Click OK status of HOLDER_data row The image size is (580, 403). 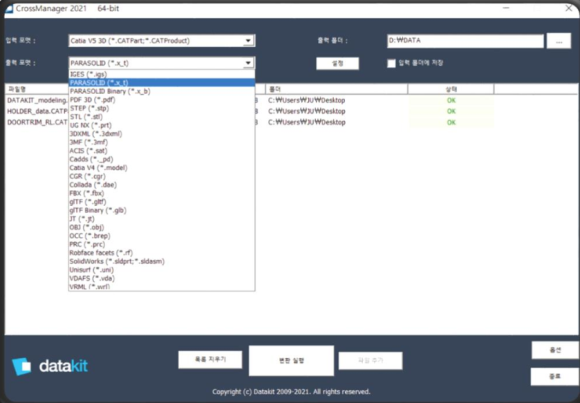(x=451, y=111)
